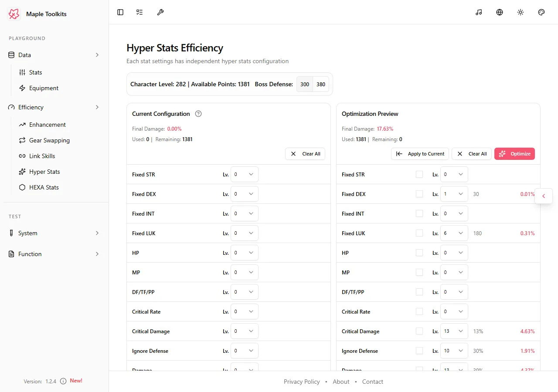The image size is (558, 392).
Task: Open Fixed LUK level dropdown in Optimization Preview
Action: click(454, 233)
